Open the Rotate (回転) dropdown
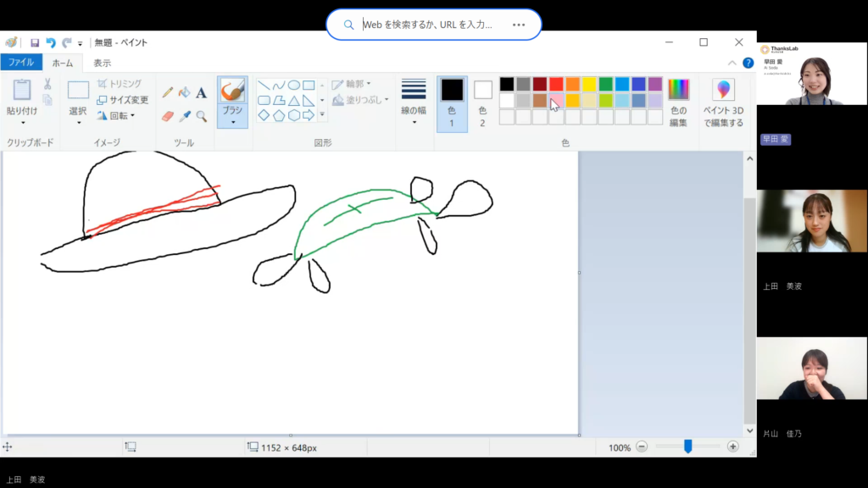This screenshot has width=868, height=488. pyautogui.click(x=117, y=116)
